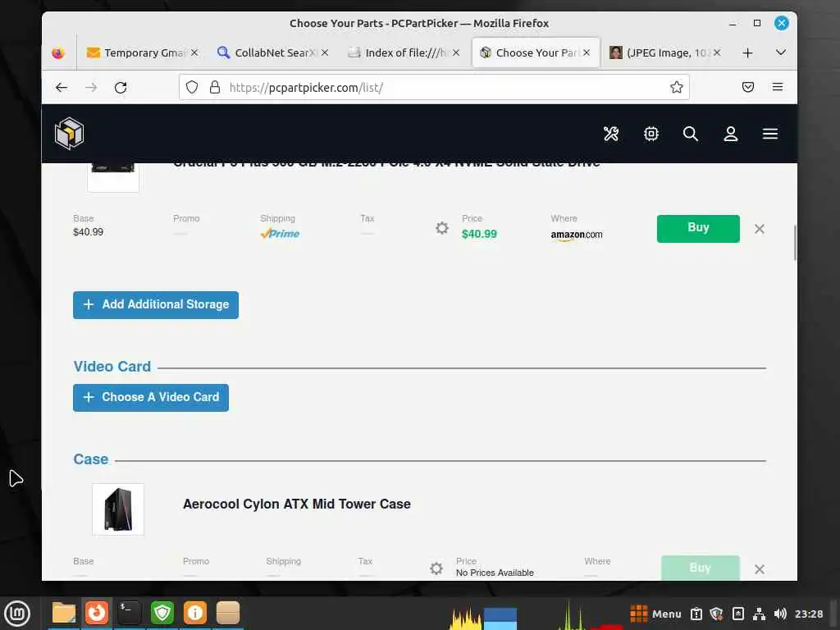Image resolution: width=840 pixels, height=630 pixels.
Task: Open the CPU chip products icon
Action: (x=651, y=134)
